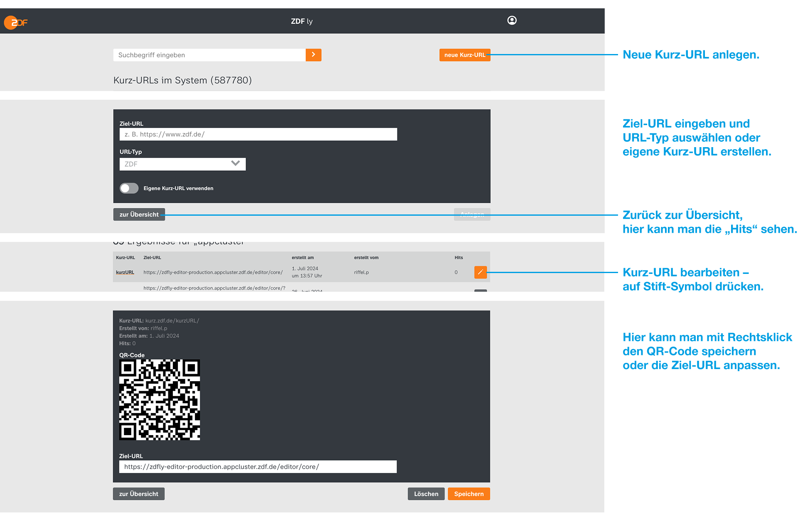This screenshot has height=532, width=798.
Task: Click the Speichern button
Action: pyautogui.click(x=468, y=494)
